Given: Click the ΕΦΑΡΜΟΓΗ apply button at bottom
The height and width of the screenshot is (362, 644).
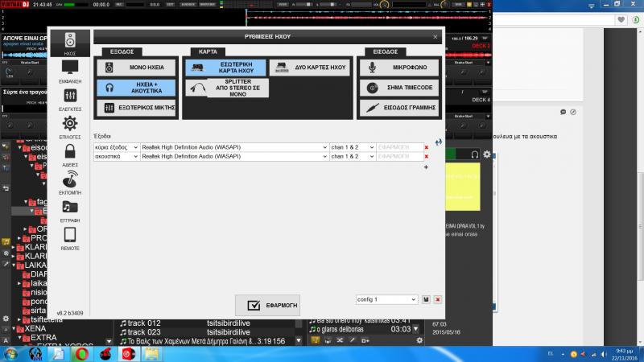Looking at the screenshot, I should [x=267, y=305].
